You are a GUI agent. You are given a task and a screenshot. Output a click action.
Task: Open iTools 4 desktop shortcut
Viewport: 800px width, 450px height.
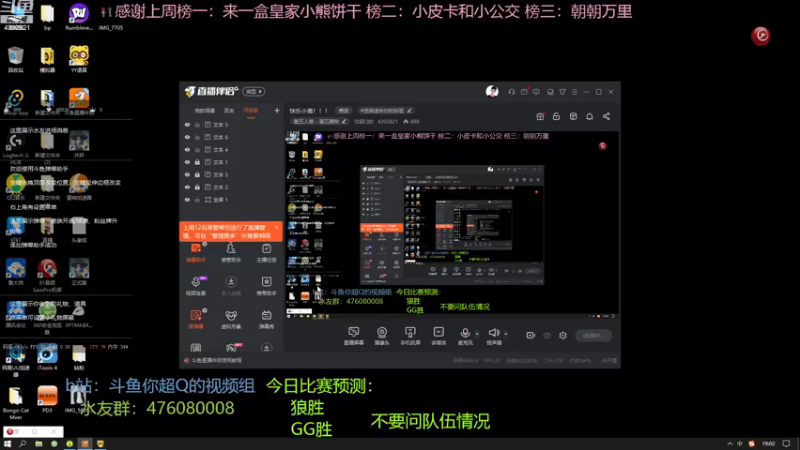pyautogui.click(x=47, y=357)
